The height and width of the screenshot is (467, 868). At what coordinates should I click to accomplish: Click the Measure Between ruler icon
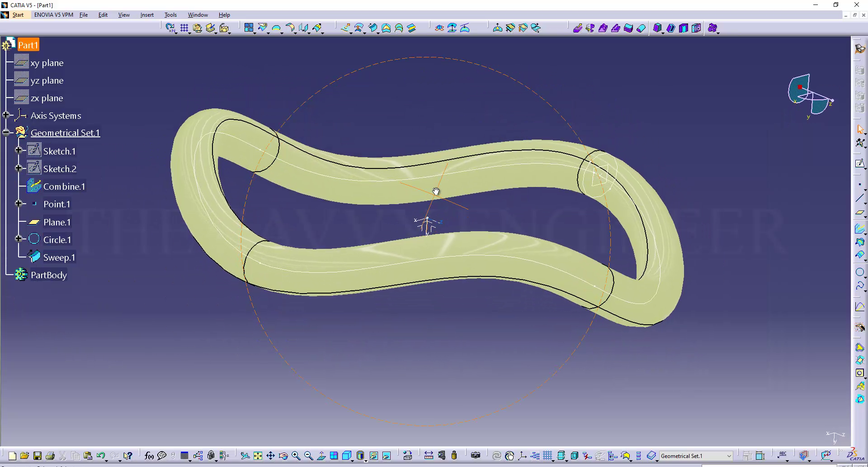pyautogui.click(x=429, y=456)
